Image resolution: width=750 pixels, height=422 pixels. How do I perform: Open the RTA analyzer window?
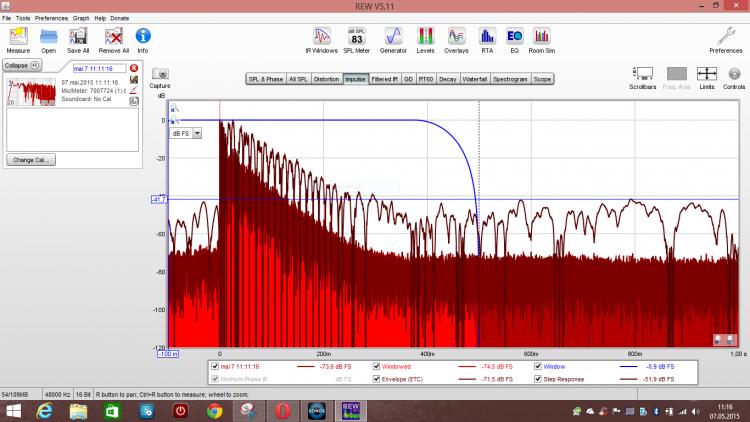(487, 36)
